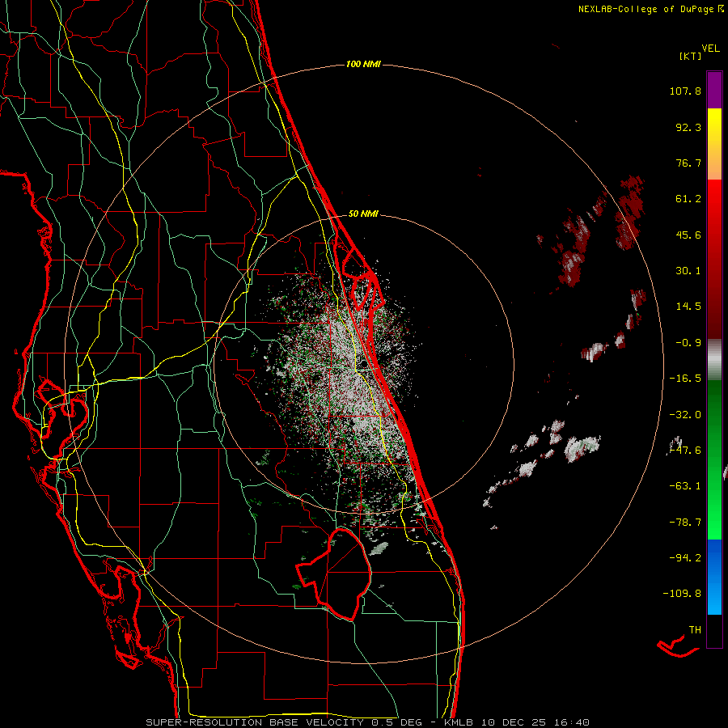
Task: Click the yellow-orange segment of velocity color bar
Action: [x=714, y=144]
